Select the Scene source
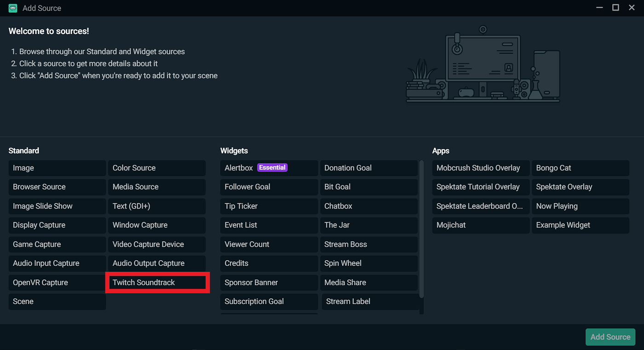644x350 pixels. pos(57,301)
